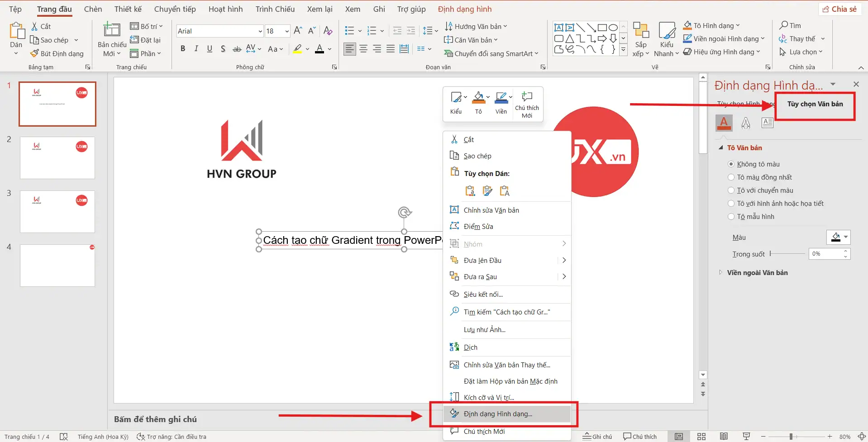Open the Thiết kế ribbon tab
868x442 pixels.
coord(128,9)
